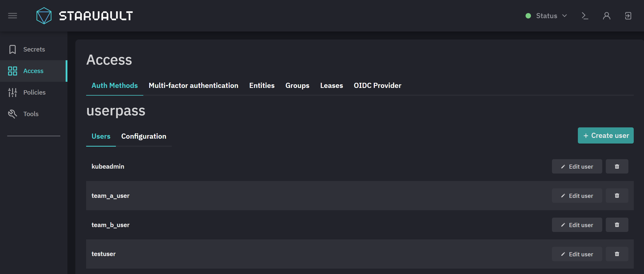
Task: Open the OIDC Provider tab
Action: [x=378, y=86]
